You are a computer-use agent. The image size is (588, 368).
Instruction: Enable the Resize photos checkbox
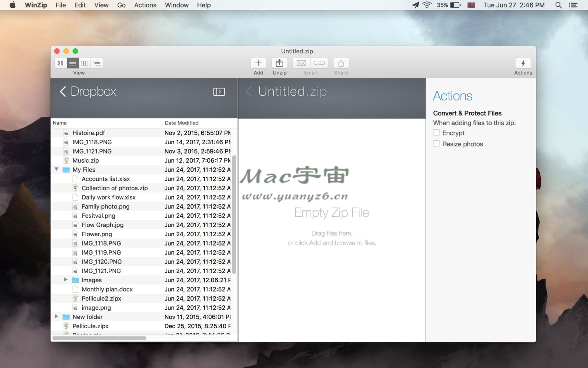pyautogui.click(x=436, y=144)
